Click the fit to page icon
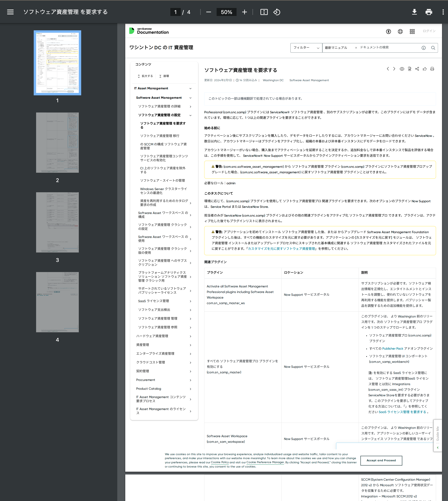 264,12
